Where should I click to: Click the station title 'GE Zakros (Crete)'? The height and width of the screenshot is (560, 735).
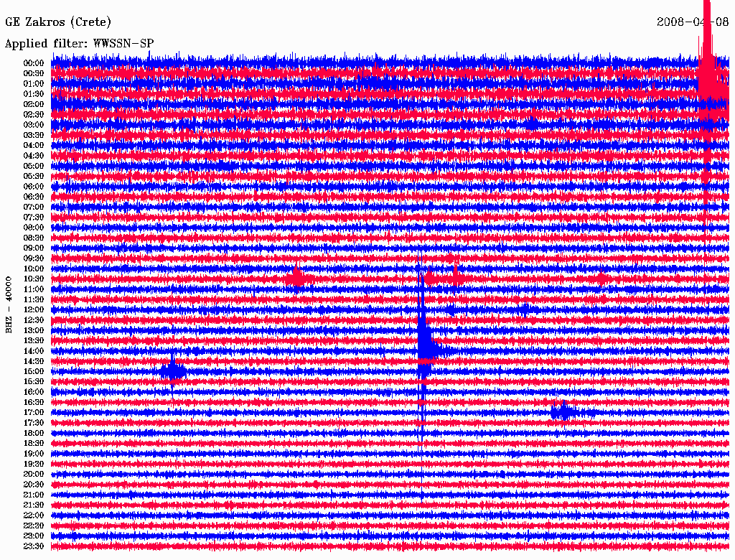coord(58,22)
